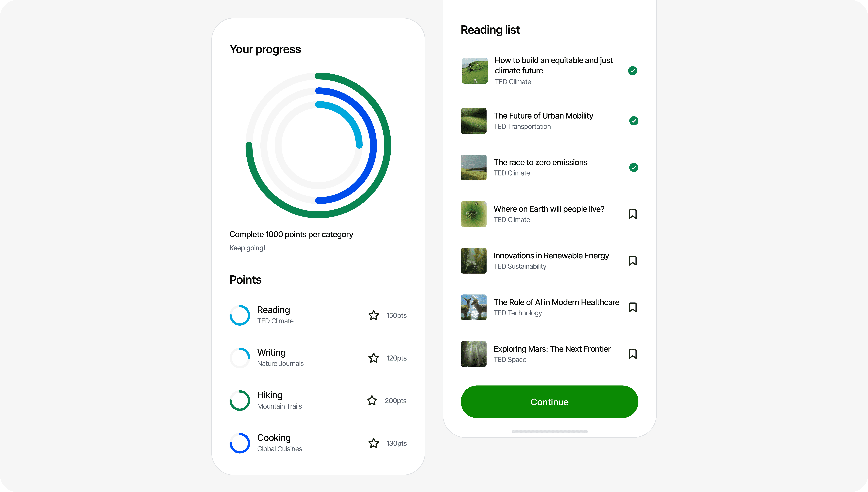Click the Cooking circular progress ring

pos(240,443)
